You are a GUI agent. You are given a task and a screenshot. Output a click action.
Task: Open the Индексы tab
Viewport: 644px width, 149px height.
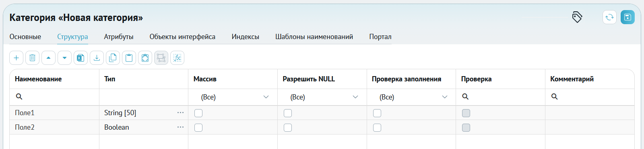(246, 37)
